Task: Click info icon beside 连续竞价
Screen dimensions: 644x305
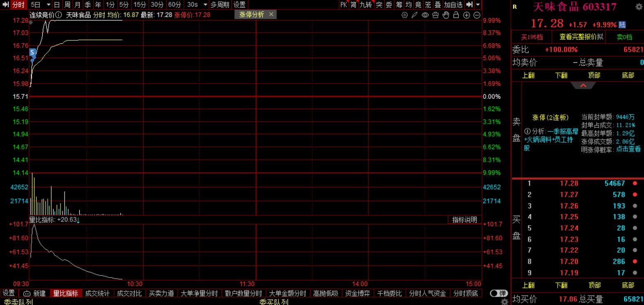Action: tap(59, 15)
